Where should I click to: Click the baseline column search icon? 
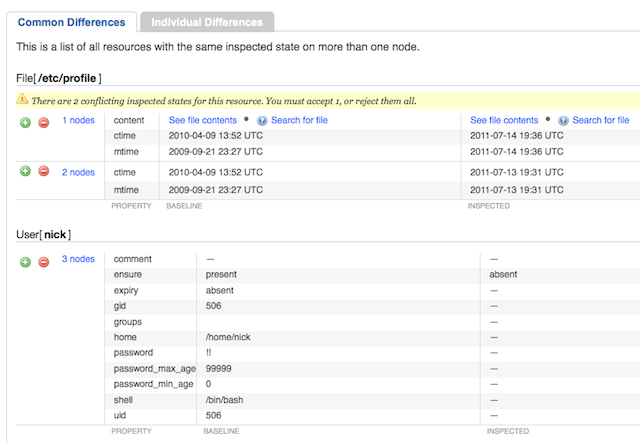tap(262, 121)
